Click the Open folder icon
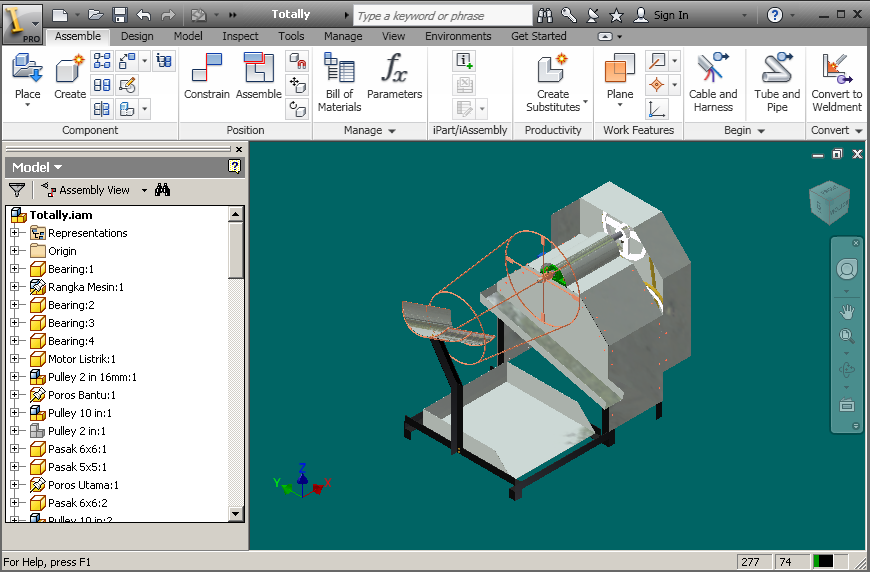The height and width of the screenshot is (572, 870). [95, 15]
